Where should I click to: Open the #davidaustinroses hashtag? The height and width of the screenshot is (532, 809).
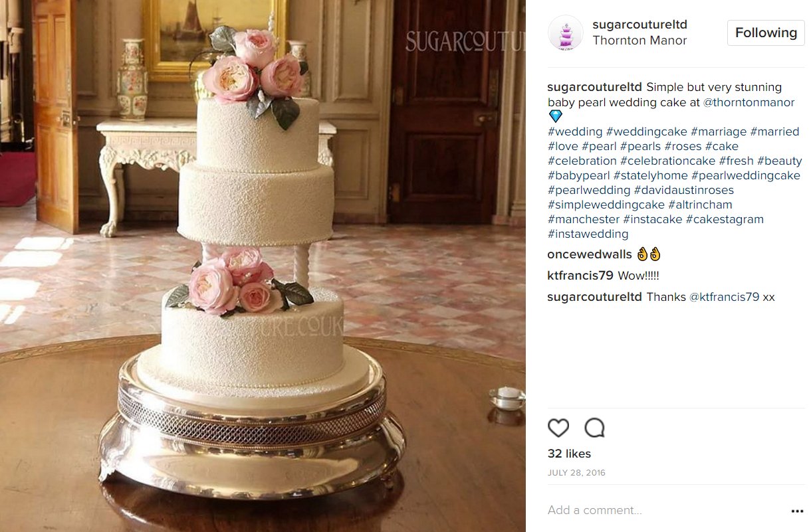684,190
